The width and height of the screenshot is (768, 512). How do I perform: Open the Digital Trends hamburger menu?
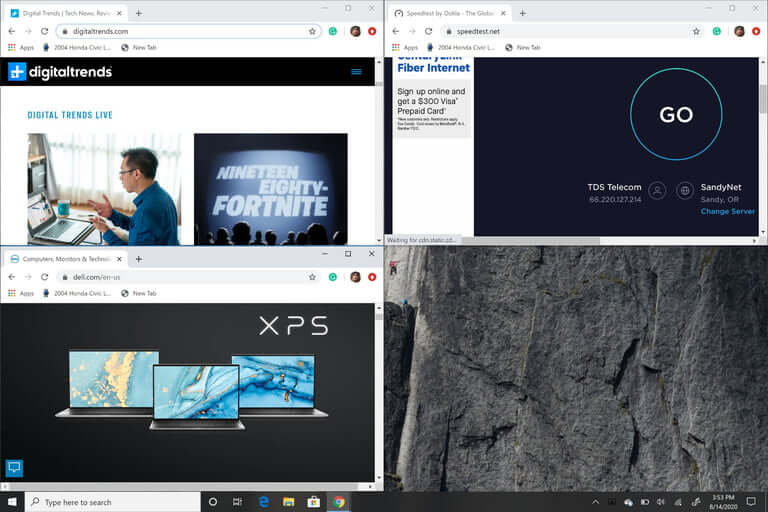pos(356,72)
